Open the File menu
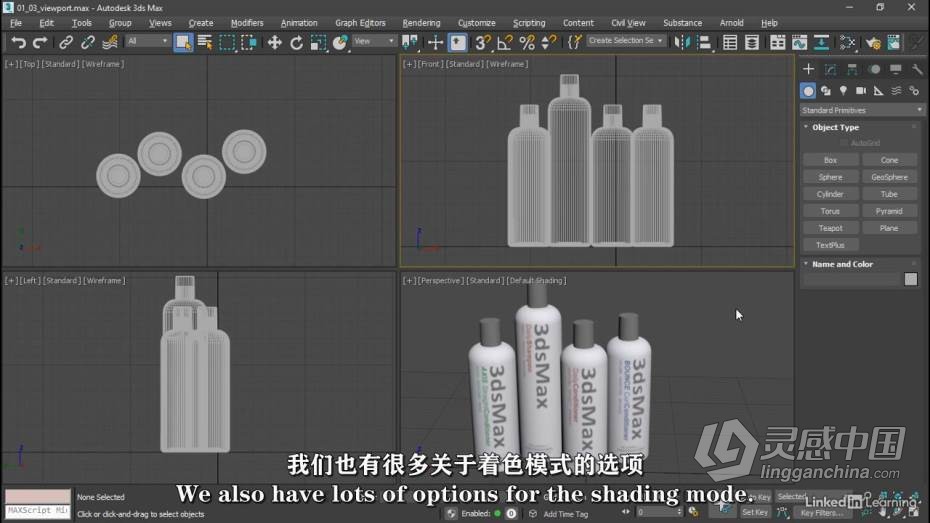This screenshot has height=523, width=930. (x=16, y=23)
